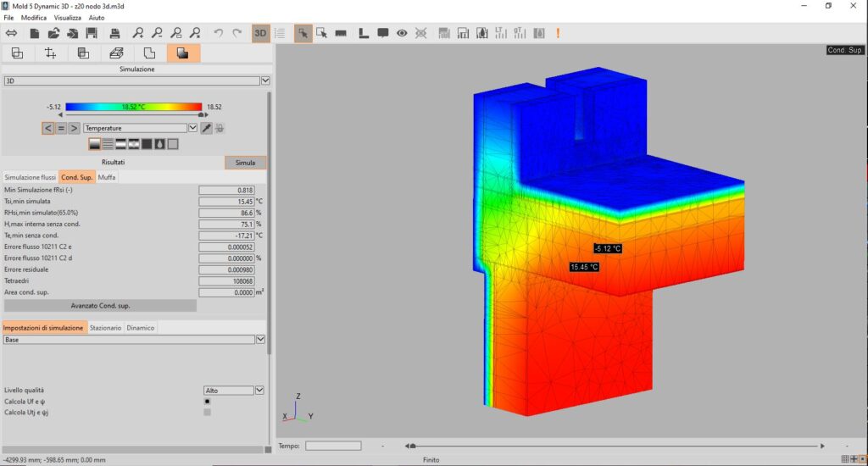Viewport: 868px width, 466px height.
Task: Enable the Calcola Uf e ψ checkbox
Action: pyautogui.click(x=207, y=402)
